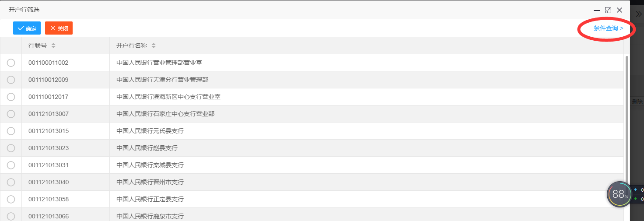Viewport: 644px width, 221px height.
Task: Open the 条件查询 condition search link
Action: [x=608, y=28]
